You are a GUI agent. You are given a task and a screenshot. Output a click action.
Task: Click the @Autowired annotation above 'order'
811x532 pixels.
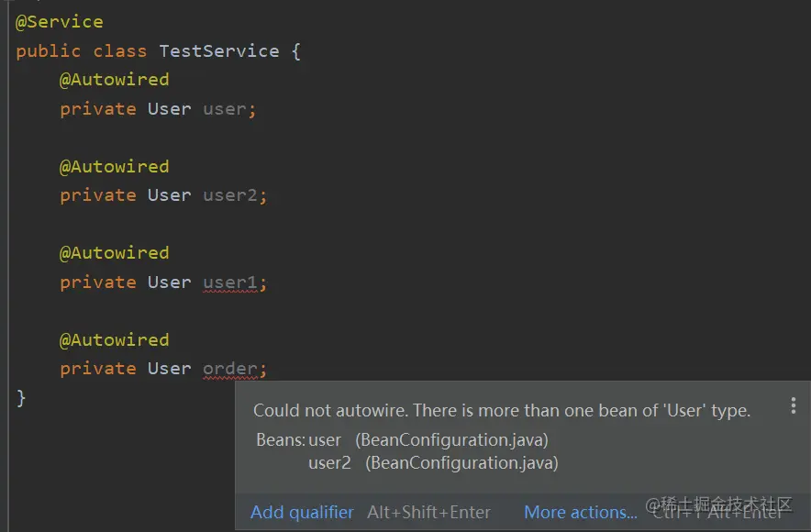coord(115,339)
